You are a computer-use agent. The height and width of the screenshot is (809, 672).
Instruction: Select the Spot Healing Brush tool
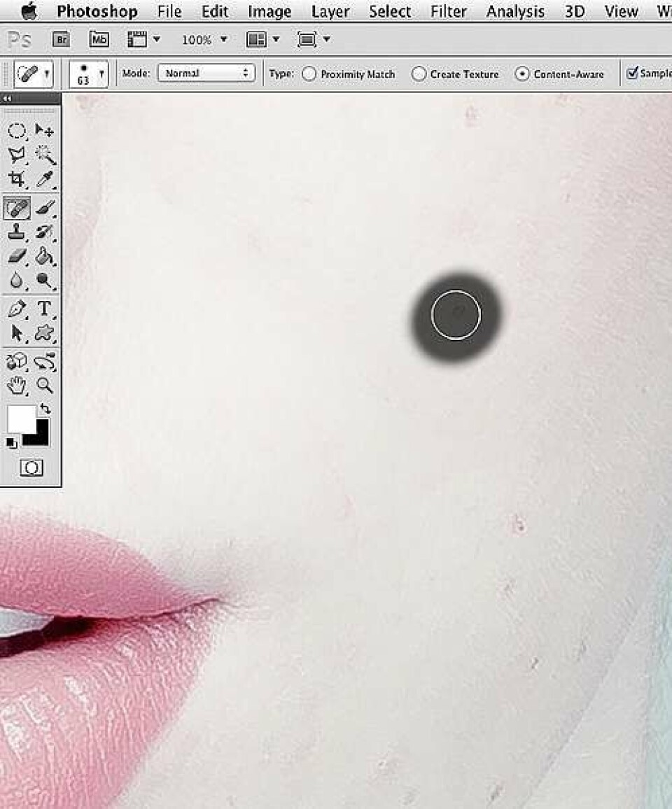pos(17,208)
